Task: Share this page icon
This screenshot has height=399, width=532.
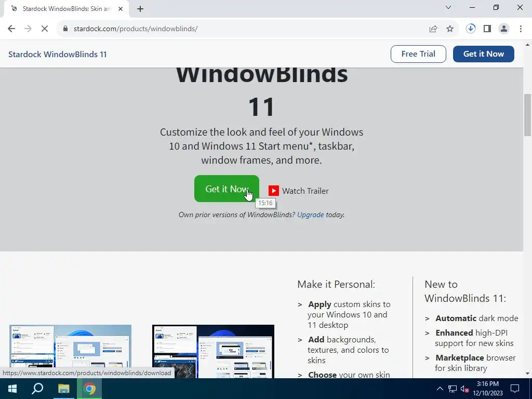Action: pos(433,29)
